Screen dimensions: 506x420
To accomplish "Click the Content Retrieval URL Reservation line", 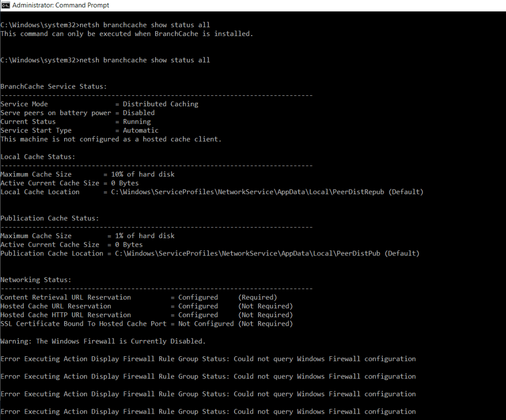I will coord(124,297).
